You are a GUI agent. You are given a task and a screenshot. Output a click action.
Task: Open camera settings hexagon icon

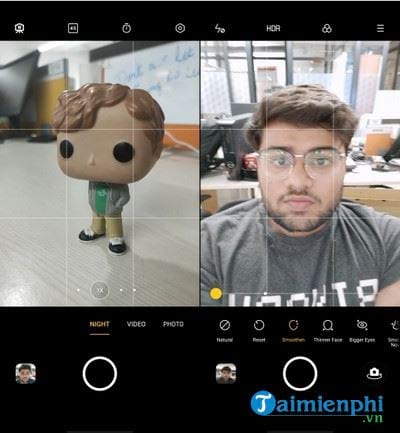tap(180, 28)
